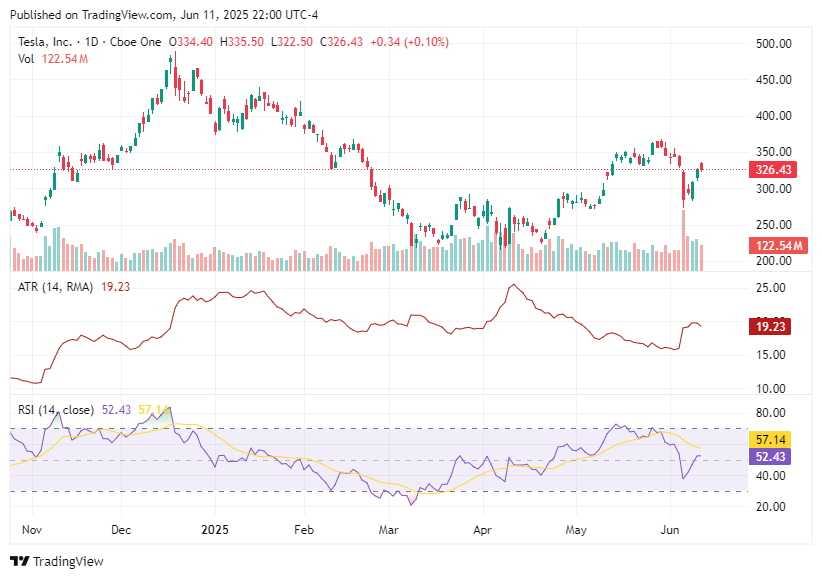822x579 pixels.
Task: Click the low value L322.50
Action: click(292, 42)
